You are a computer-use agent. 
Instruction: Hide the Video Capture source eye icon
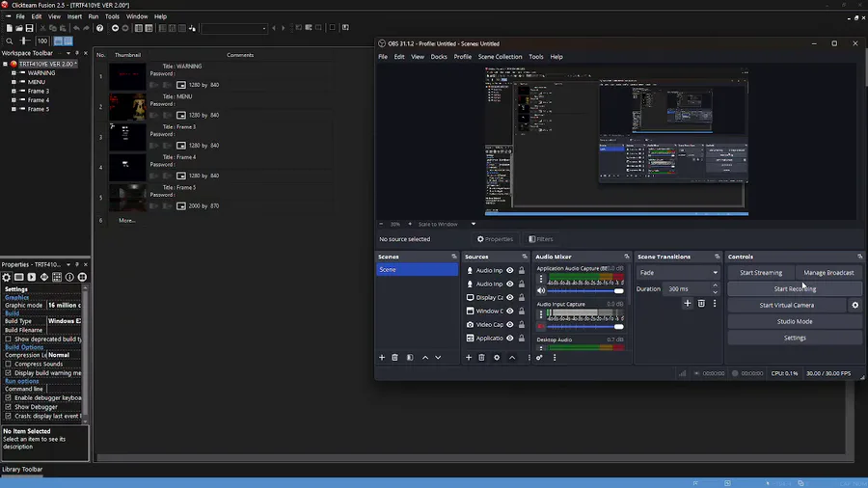coord(510,324)
